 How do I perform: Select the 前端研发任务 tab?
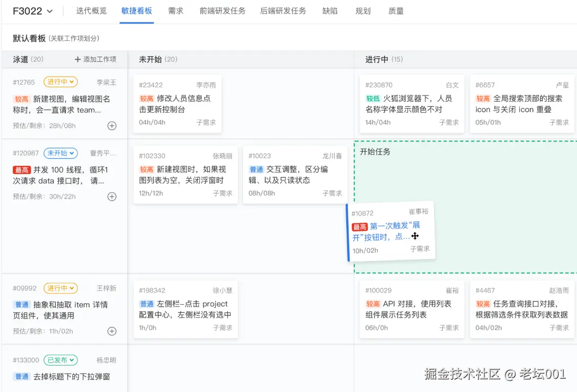click(222, 11)
